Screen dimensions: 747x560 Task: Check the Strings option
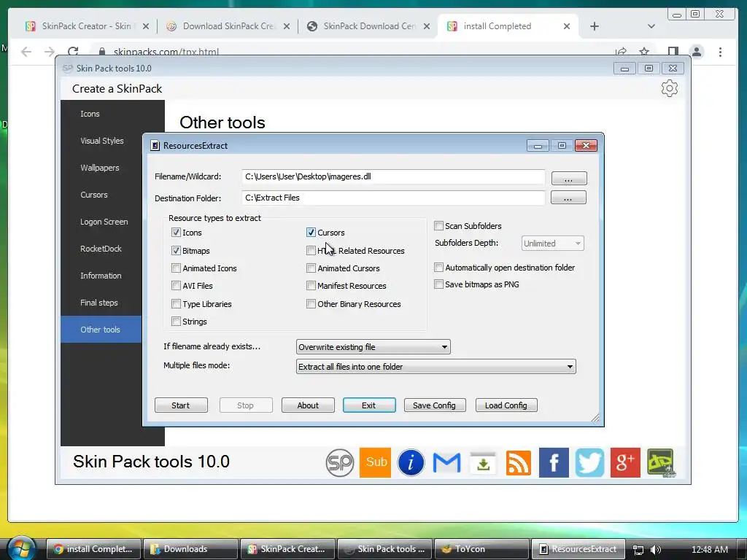point(176,322)
